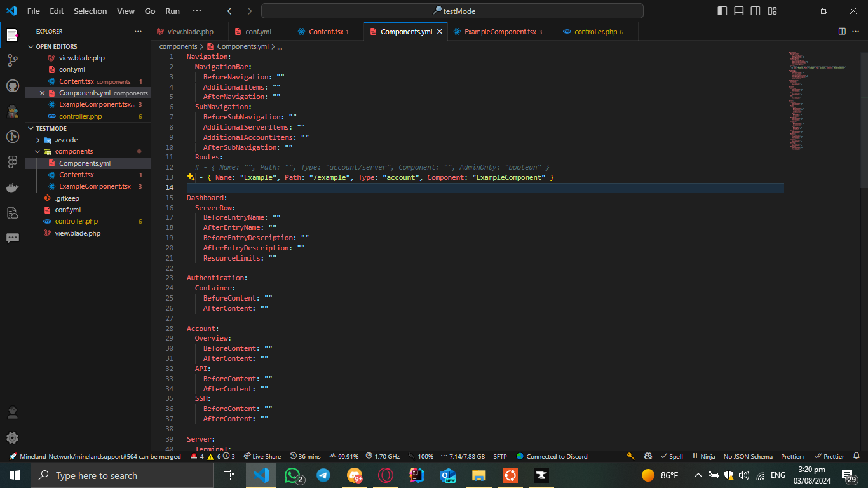Open the title bar overflow menu ellipsis
Screen dimensions: 868x488
coord(196,11)
